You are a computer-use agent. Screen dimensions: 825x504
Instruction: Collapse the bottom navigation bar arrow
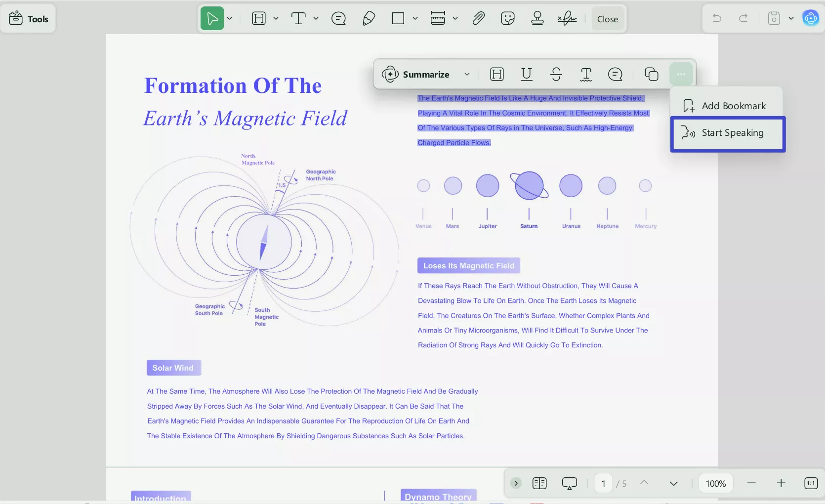(516, 483)
